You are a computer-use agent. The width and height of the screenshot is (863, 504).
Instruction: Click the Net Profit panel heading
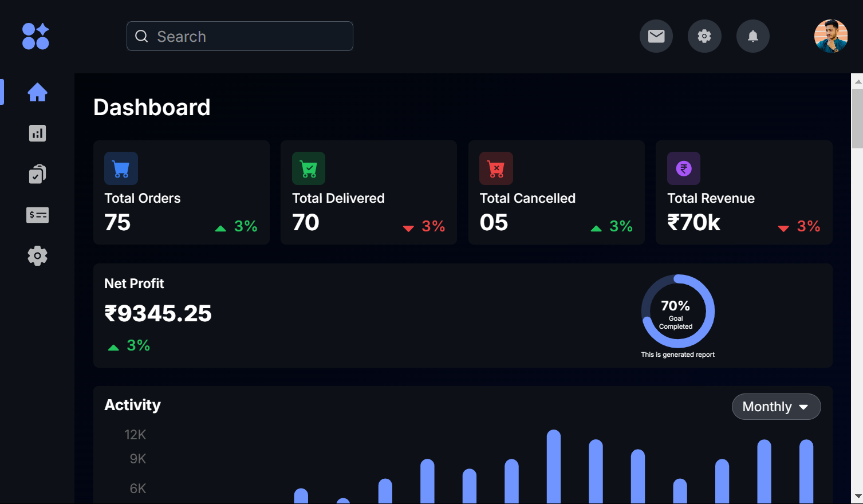(134, 283)
